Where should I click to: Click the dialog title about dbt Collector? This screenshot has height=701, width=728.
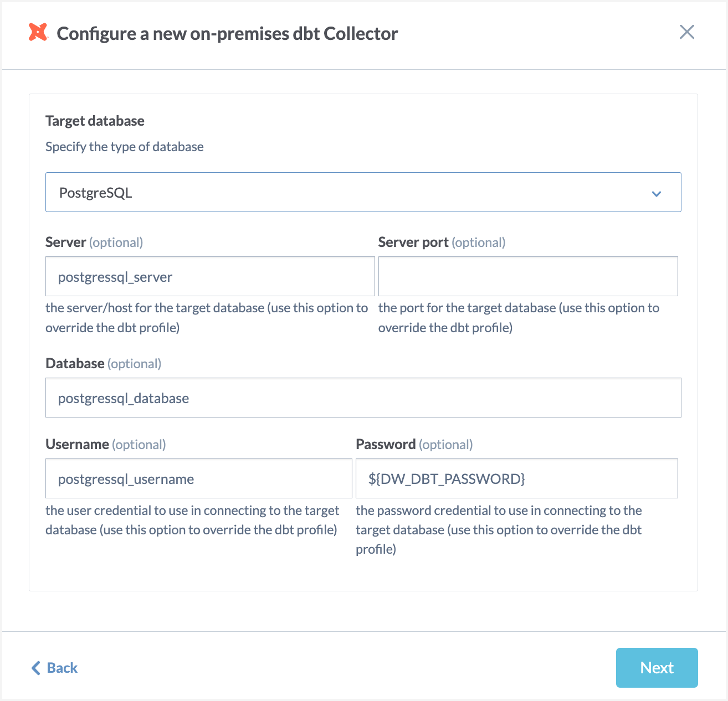click(227, 33)
